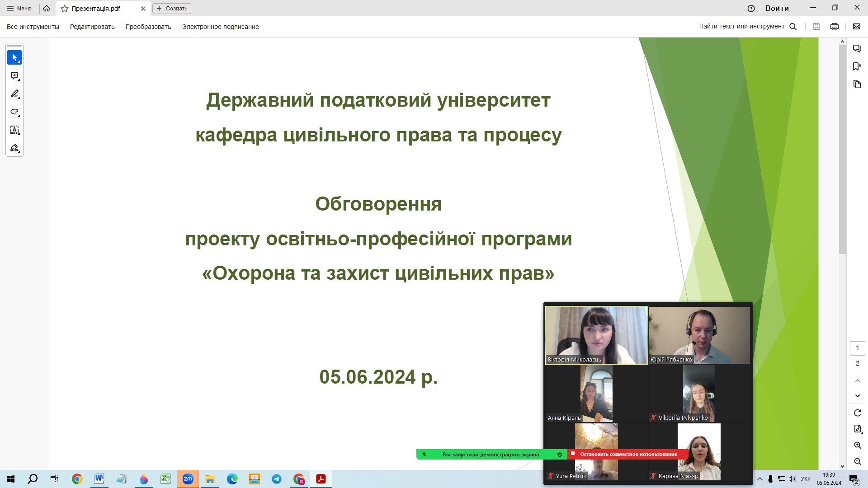Save the file using floppy disk icon
The height and width of the screenshot is (488, 868).
click(816, 27)
